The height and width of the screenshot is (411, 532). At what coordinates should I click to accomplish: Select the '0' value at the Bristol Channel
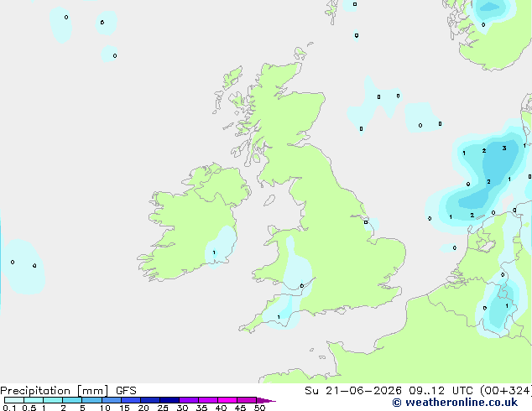click(301, 286)
